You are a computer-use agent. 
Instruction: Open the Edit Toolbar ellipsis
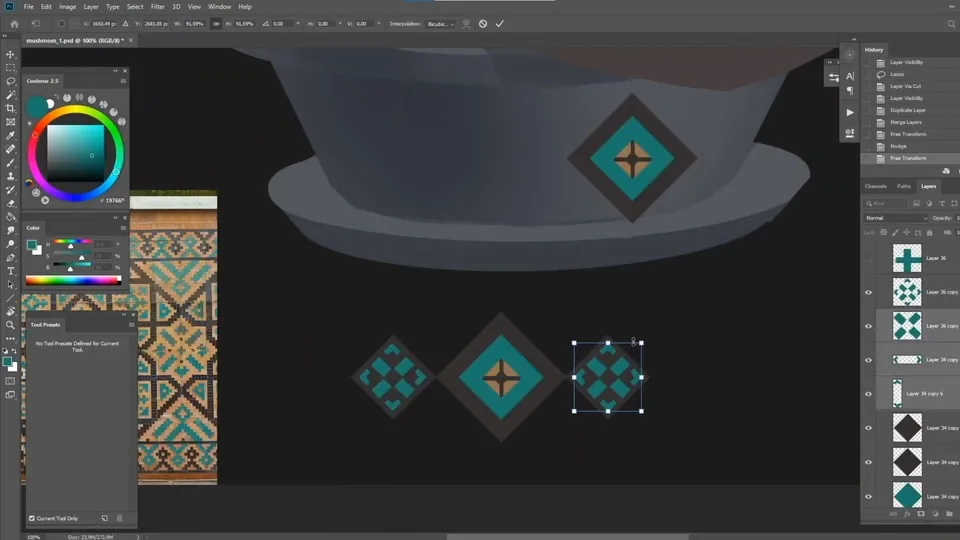(x=10, y=339)
